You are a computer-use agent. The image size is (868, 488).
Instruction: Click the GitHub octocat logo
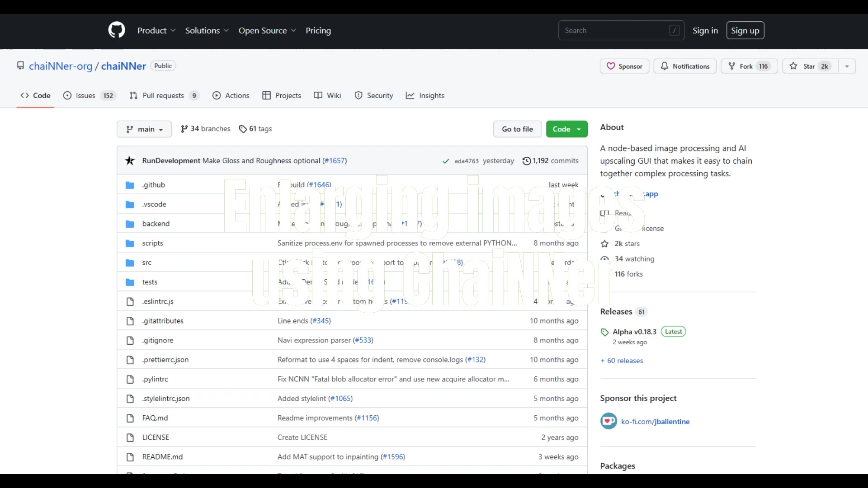pos(117,30)
